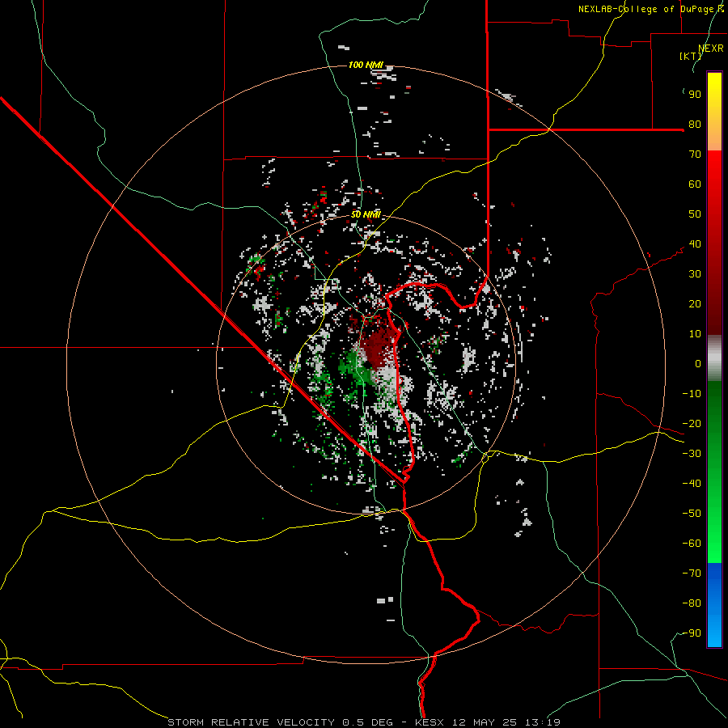728x728 pixels.
Task: Click the yellow segment of the color bar
Action: (714, 112)
